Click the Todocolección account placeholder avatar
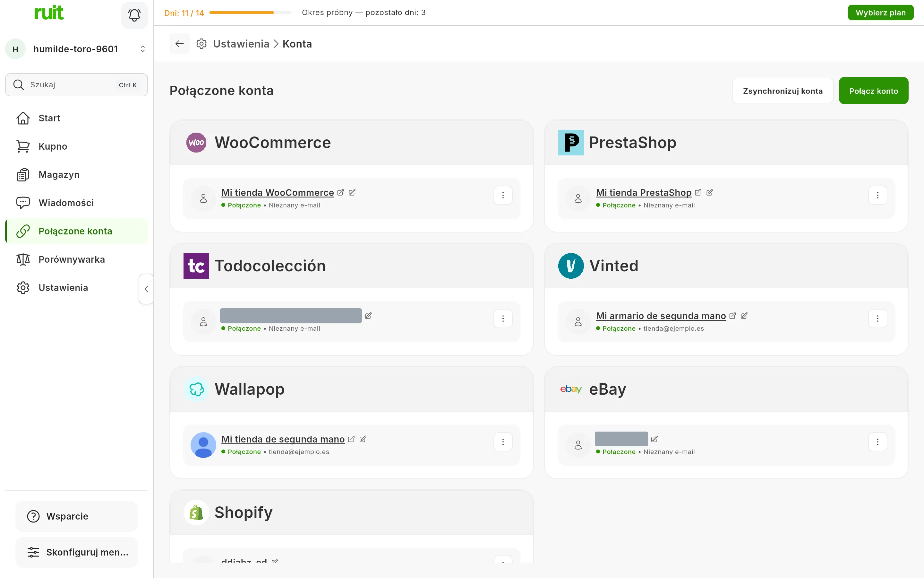924x578 pixels. coord(203,322)
